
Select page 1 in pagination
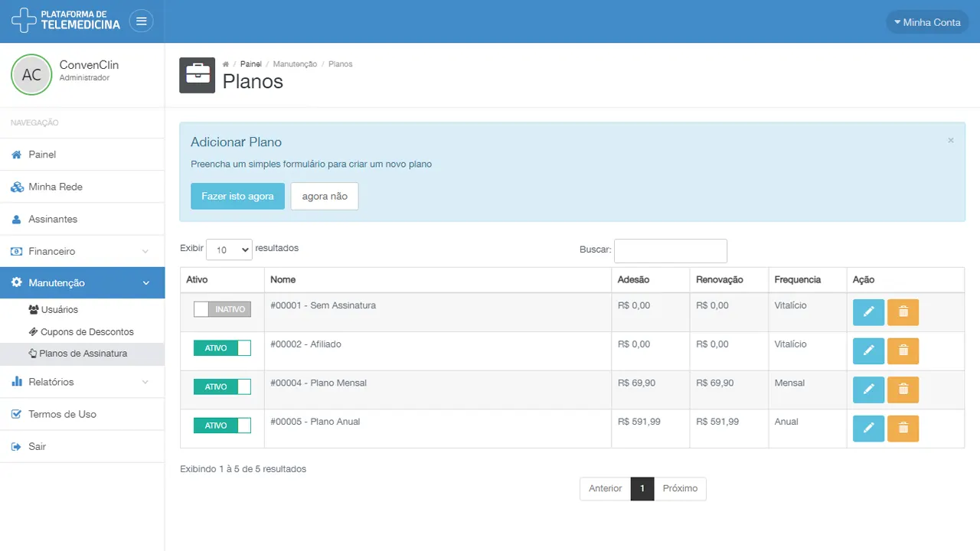click(642, 488)
